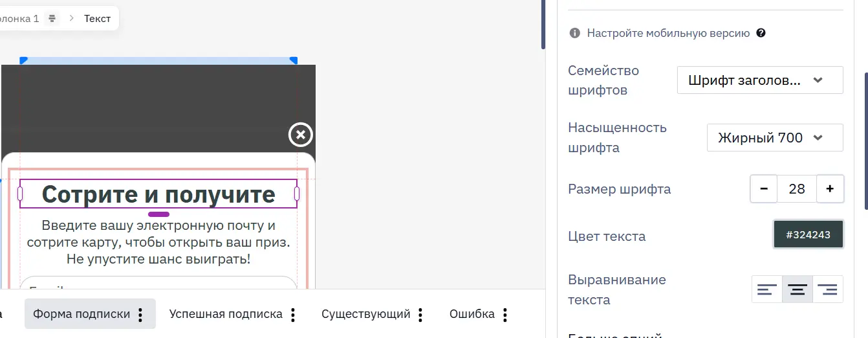Click the Email input field in the popup
The image size is (868, 338).
[158, 283]
